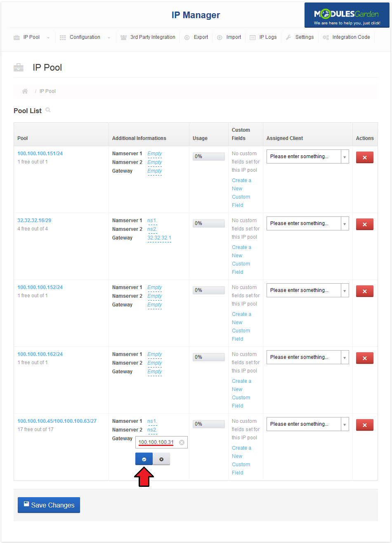Viewport: 392px width, 543px height.
Task: Click the Integration Code gears icon
Action: coord(326,38)
